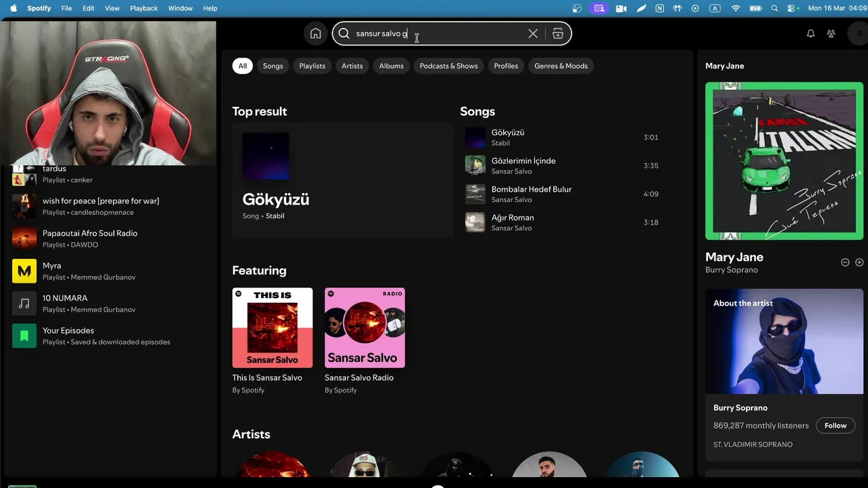The image size is (868, 488).
Task: Open Mary Jane song title link
Action: 734,257
